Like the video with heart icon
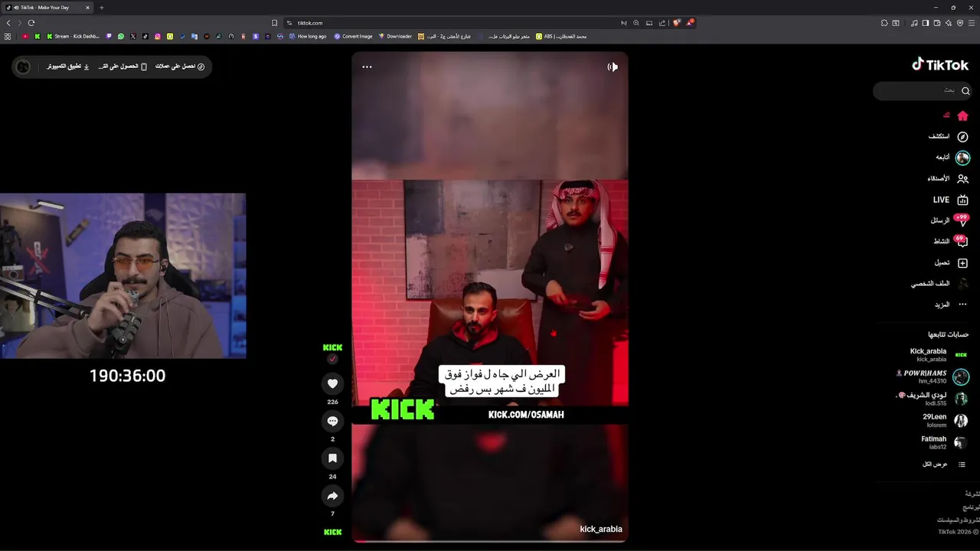This screenshot has height=551, width=980. pos(332,383)
